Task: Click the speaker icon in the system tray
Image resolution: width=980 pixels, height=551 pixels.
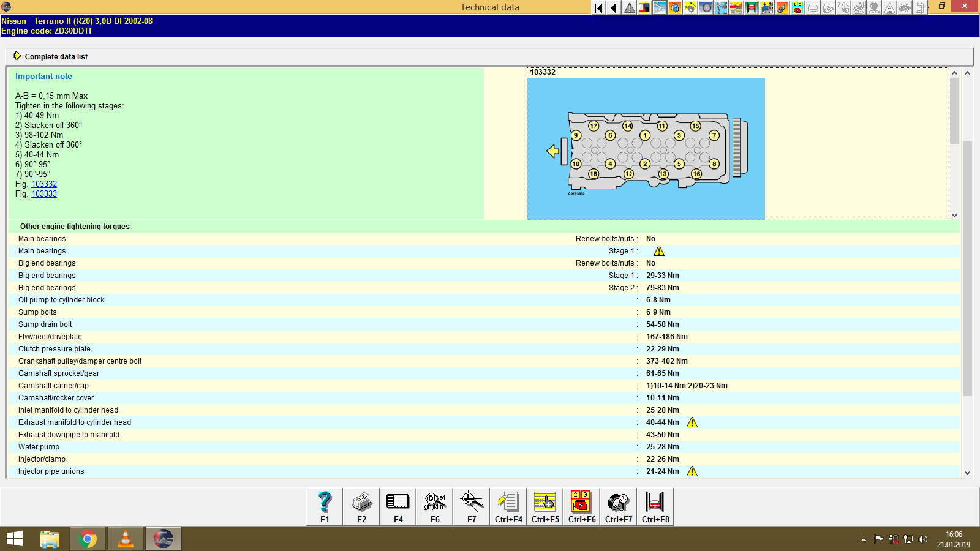Action: pos(924,539)
